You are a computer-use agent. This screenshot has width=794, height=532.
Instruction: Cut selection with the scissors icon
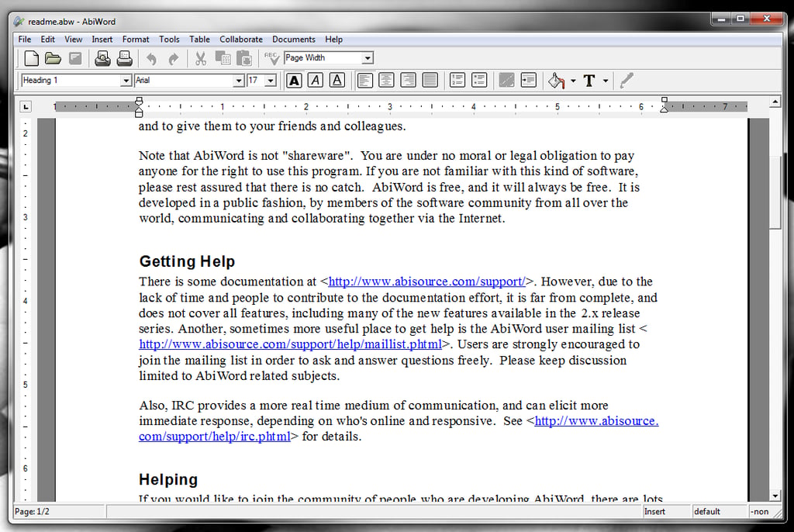point(201,59)
